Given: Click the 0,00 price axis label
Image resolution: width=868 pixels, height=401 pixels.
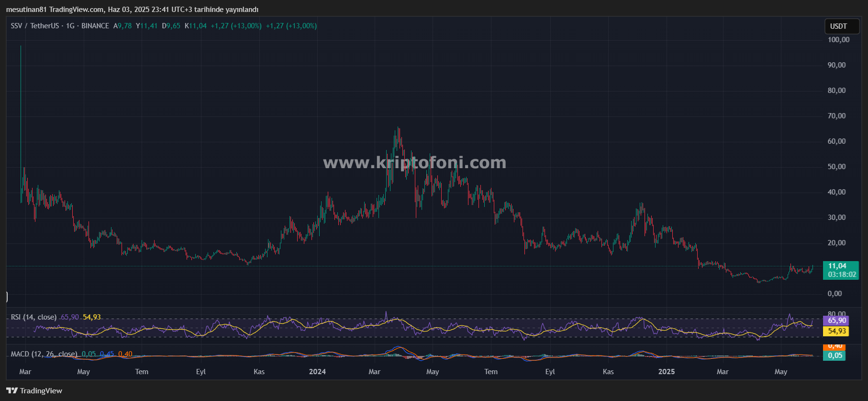Looking at the screenshot, I should point(835,294).
